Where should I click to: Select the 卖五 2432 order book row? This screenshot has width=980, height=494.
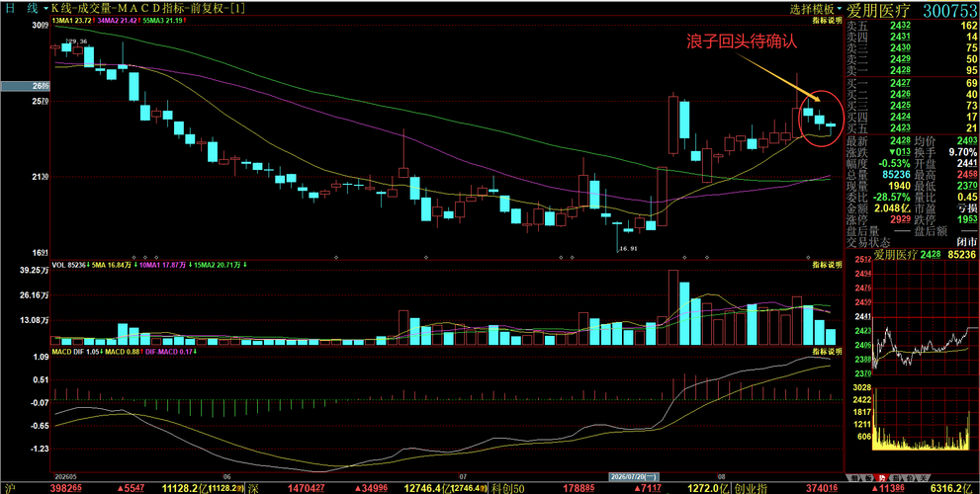(912, 26)
